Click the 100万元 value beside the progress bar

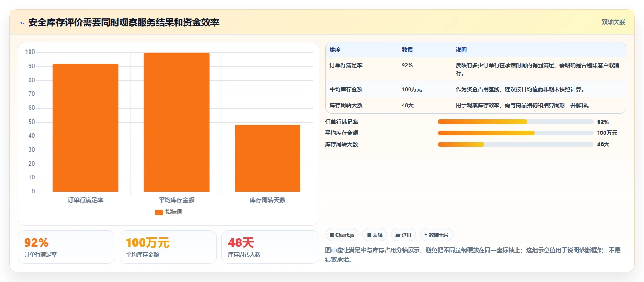pos(607,133)
